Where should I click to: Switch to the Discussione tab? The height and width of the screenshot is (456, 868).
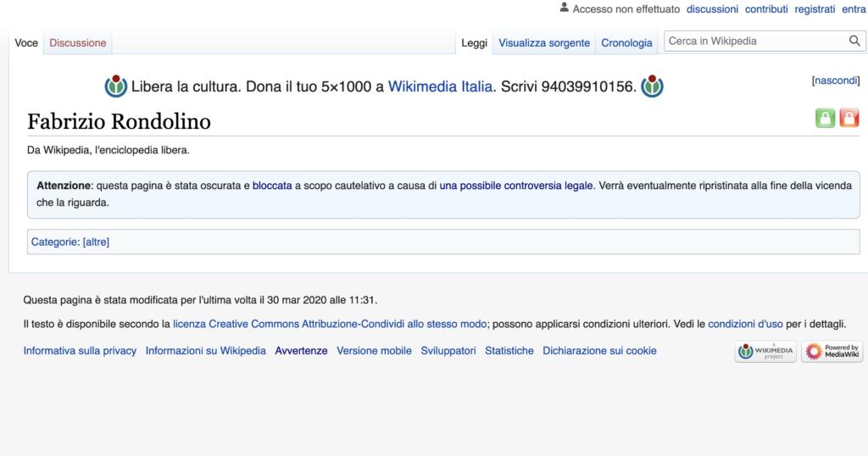78,42
